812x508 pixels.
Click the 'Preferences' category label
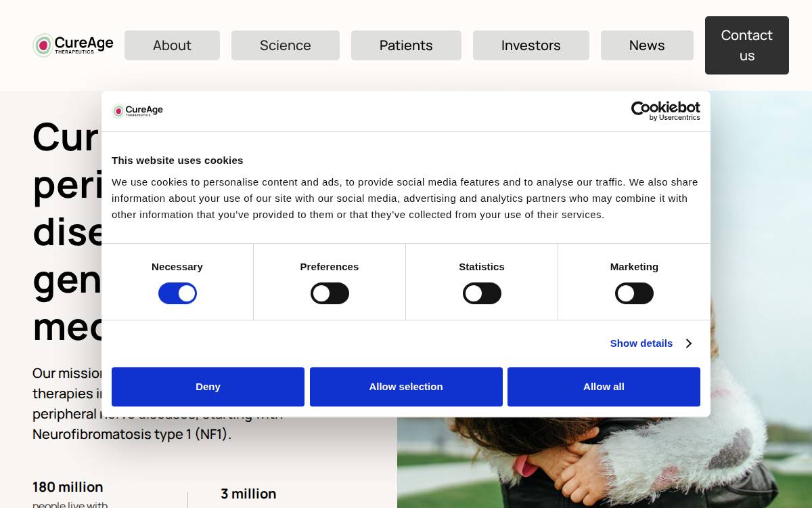click(x=330, y=267)
